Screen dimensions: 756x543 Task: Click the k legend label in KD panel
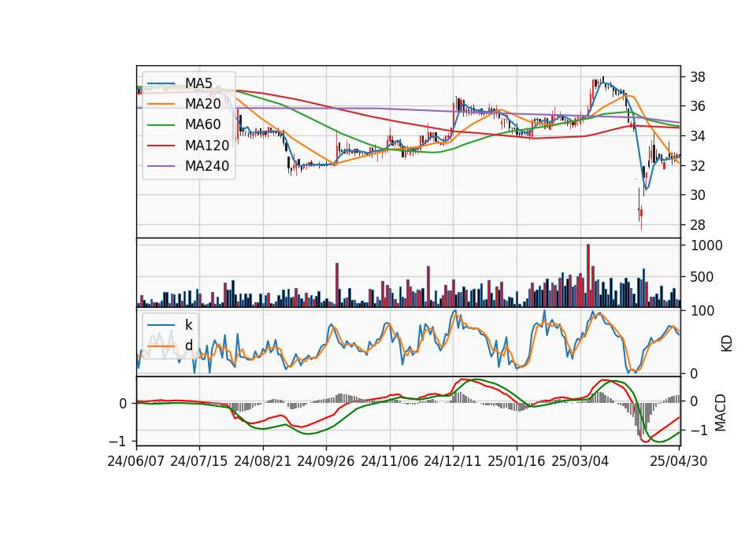click(188, 325)
